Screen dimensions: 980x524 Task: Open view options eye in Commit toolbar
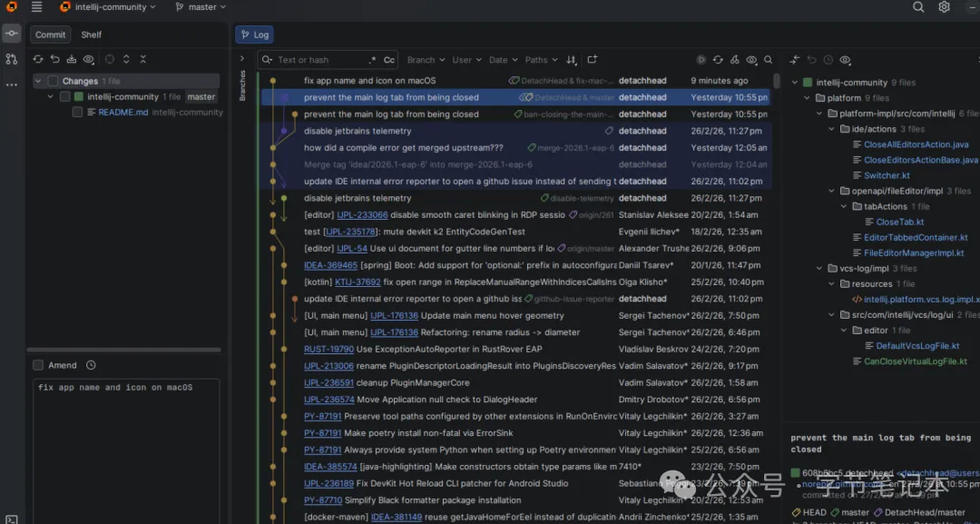tap(89, 59)
